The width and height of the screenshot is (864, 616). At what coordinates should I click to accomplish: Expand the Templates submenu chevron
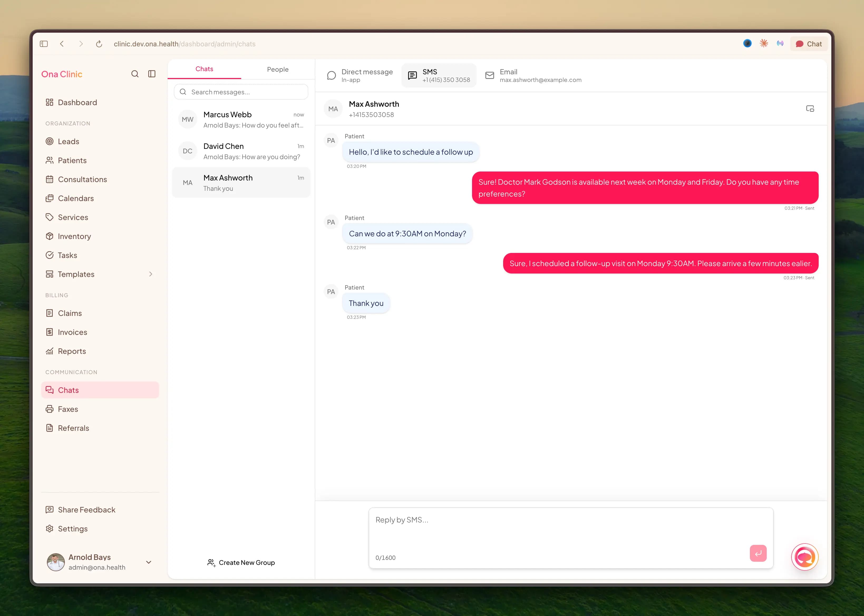click(151, 274)
